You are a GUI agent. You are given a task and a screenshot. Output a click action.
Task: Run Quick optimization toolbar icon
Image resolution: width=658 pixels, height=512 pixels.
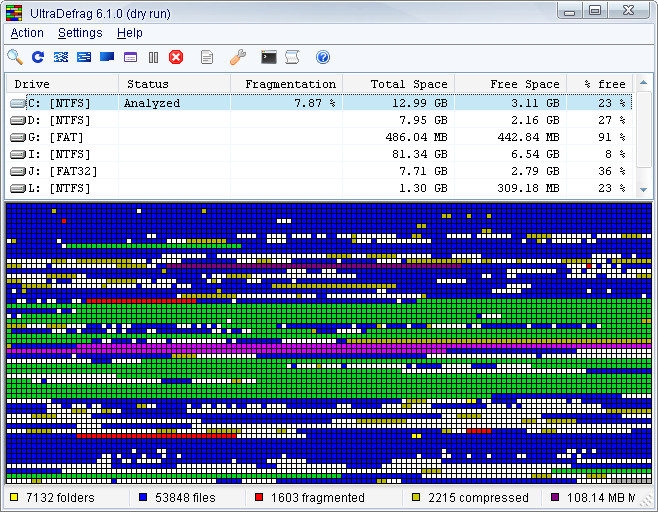(x=84, y=57)
